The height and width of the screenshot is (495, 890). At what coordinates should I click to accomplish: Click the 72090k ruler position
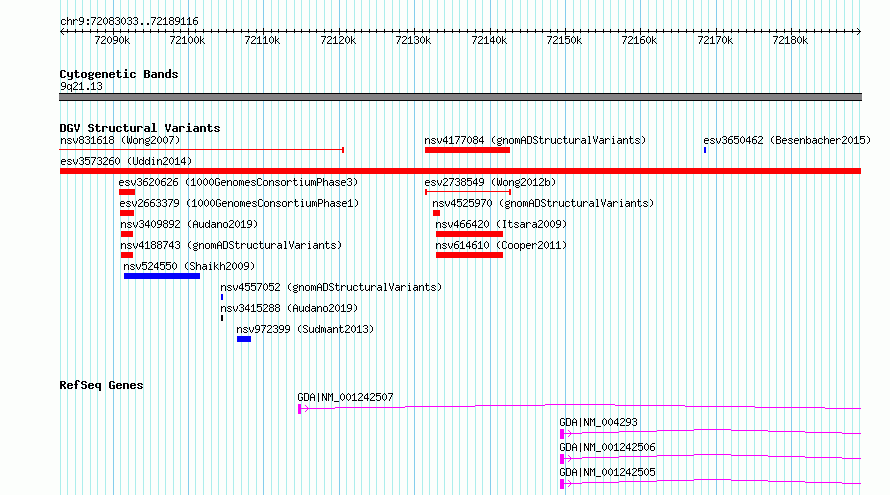[x=112, y=40]
